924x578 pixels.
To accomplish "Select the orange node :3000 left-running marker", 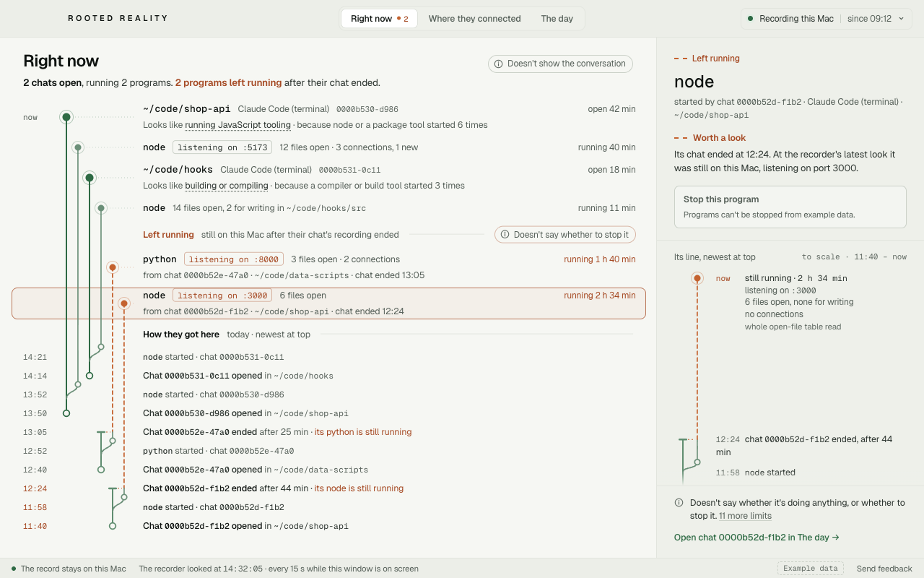I will 124,303.
